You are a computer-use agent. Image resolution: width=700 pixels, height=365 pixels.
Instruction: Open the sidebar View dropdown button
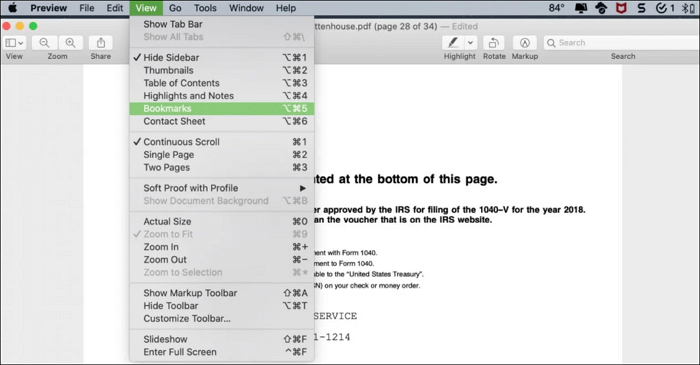point(14,43)
